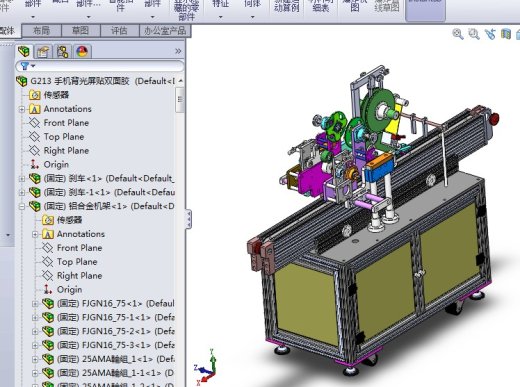Click the Previous View icon
Screen dimensions: 520x387
pyautogui.click(x=490, y=34)
